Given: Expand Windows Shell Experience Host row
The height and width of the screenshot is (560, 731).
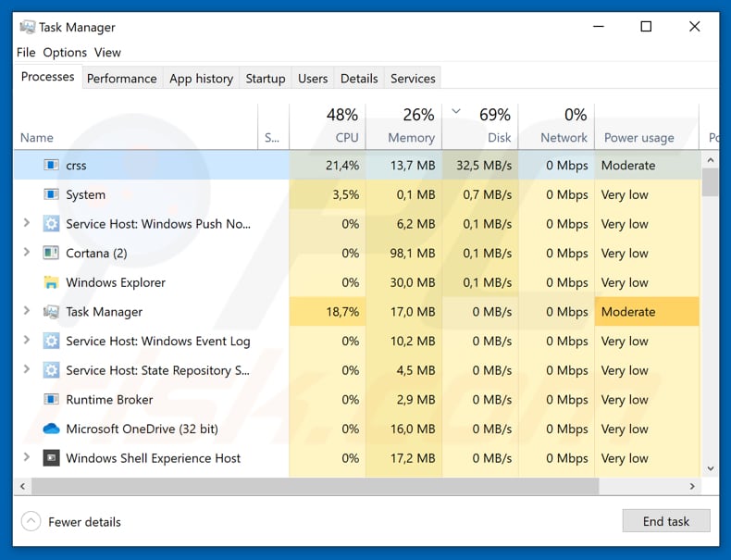Looking at the screenshot, I should pos(27,457).
